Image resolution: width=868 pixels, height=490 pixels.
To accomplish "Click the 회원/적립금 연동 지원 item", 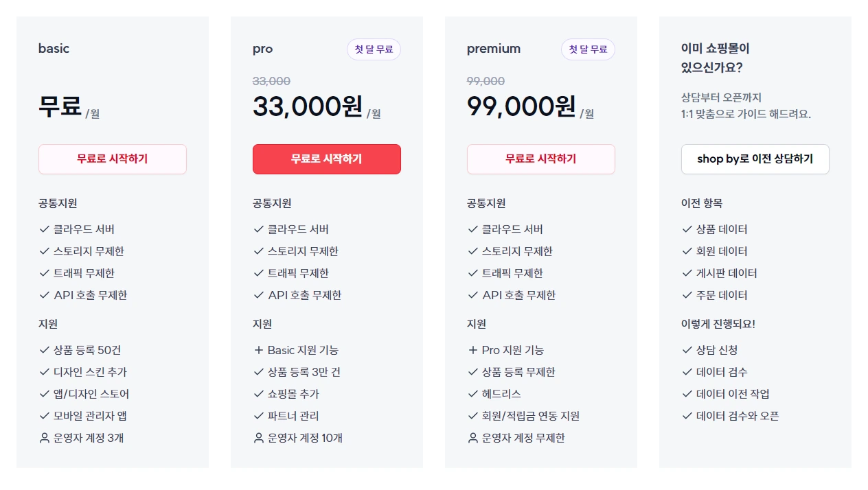I will [531, 416].
